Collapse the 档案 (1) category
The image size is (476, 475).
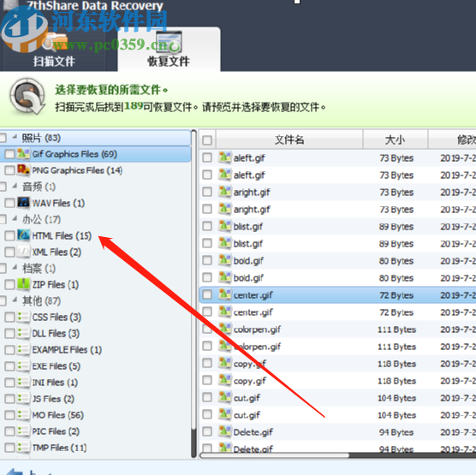pyautogui.click(x=15, y=268)
